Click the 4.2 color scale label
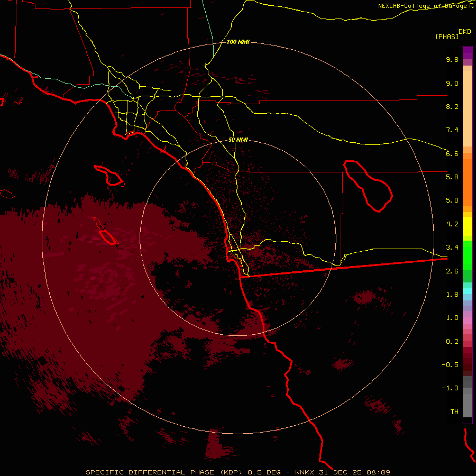The image size is (476, 476). coord(452,224)
